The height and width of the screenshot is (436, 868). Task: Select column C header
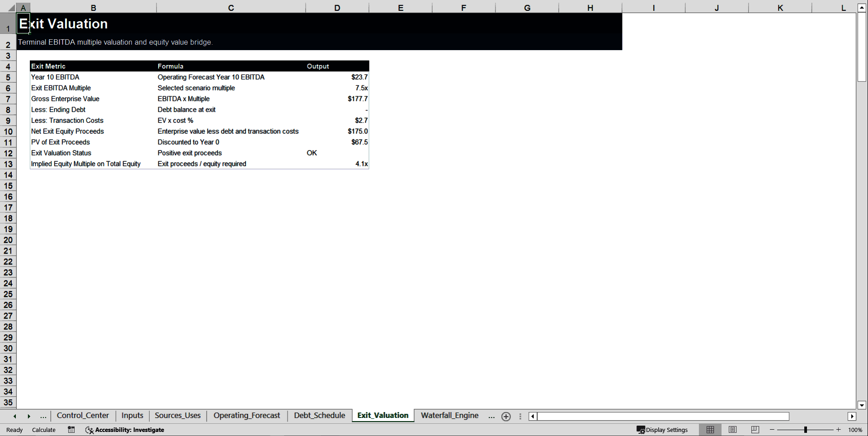pyautogui.click(x=231, y=8)
